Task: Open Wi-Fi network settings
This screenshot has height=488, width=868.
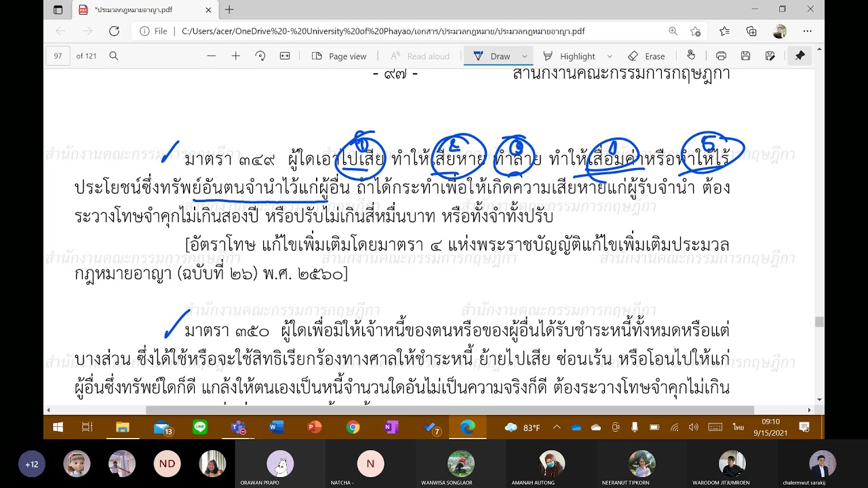Action: pyautogui.click(x=674, y=428)
